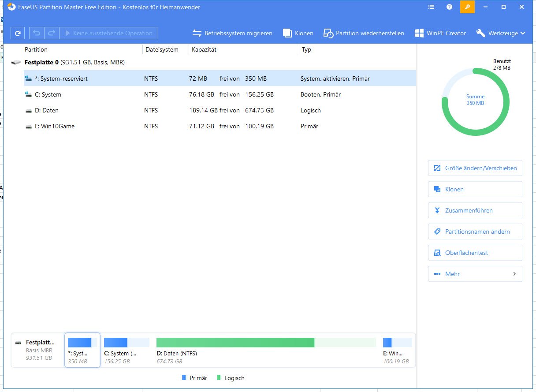
Task: Click the redo arrow icon
Action: pos(51,33)
